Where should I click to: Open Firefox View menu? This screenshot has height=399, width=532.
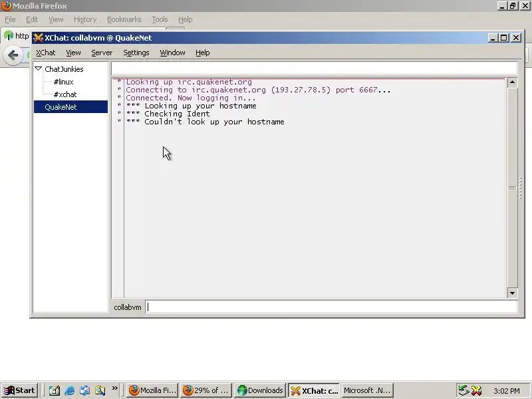point(56,19)
